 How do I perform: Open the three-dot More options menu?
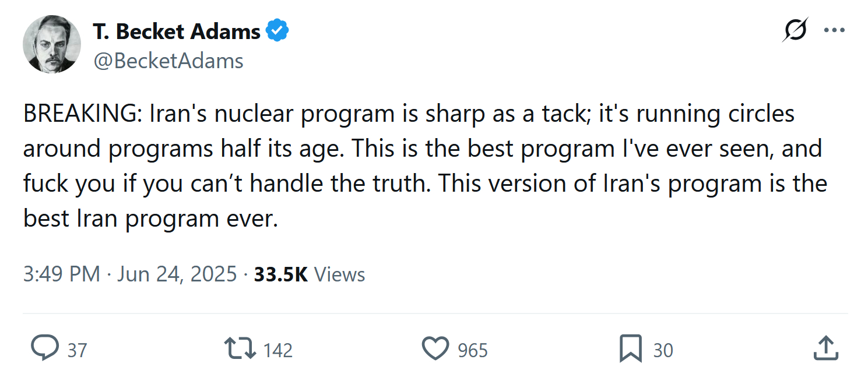coord(834,30)
